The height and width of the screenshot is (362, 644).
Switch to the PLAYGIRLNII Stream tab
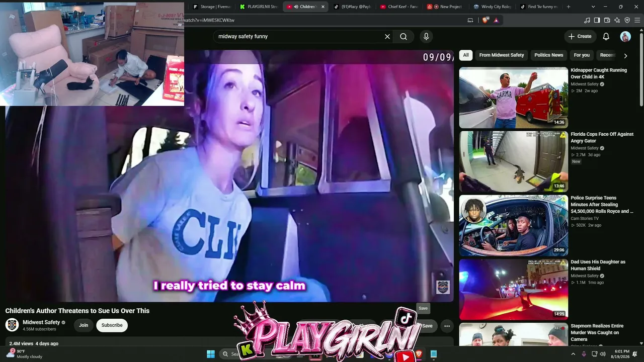[259, 7]
